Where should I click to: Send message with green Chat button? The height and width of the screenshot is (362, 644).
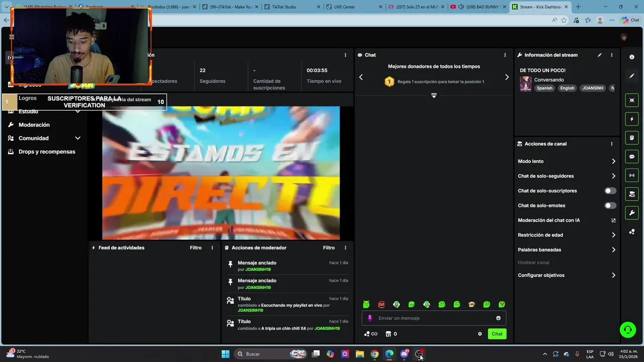click(x=497, y=334)
